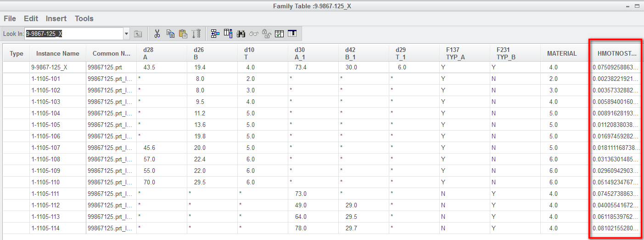Click the Instance Name column header
Image resolution: width=644 pixels, height=240 pixels.
[x=58, y=53]
